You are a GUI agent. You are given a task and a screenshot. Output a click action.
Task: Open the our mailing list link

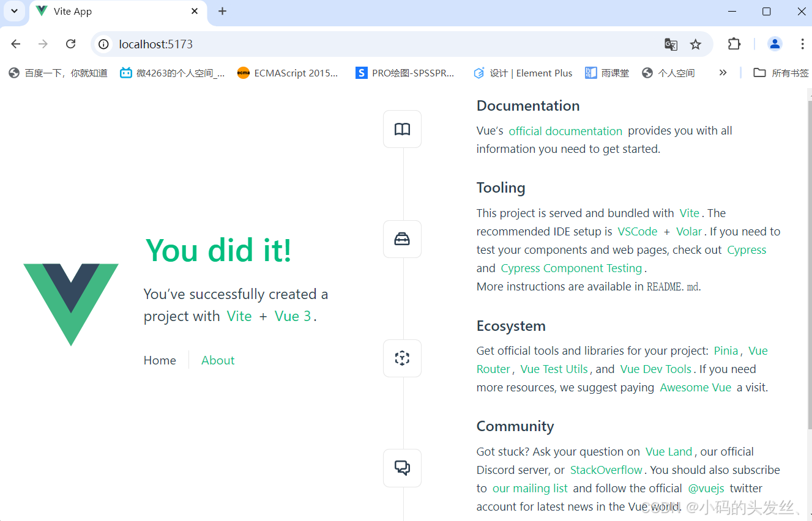(x=530, y=489)
